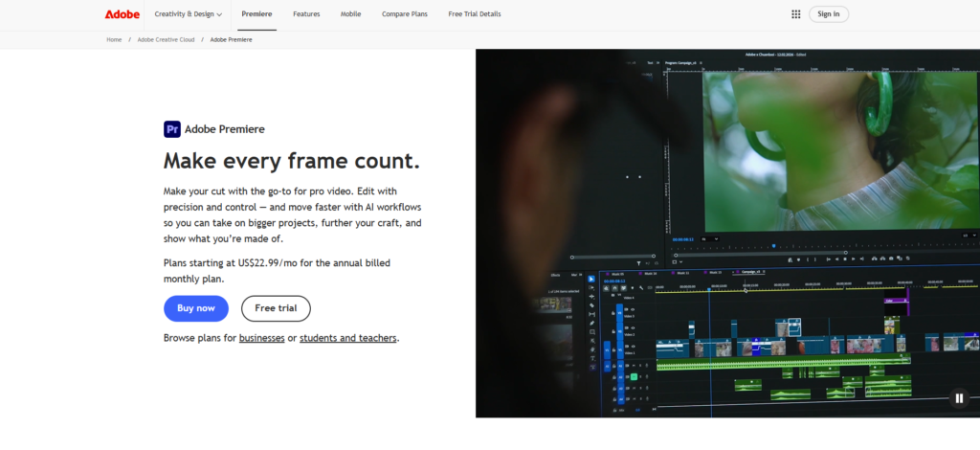980x450 pixels.
Task: Open the Mobile nav item
Action: [x=350, y=14]
